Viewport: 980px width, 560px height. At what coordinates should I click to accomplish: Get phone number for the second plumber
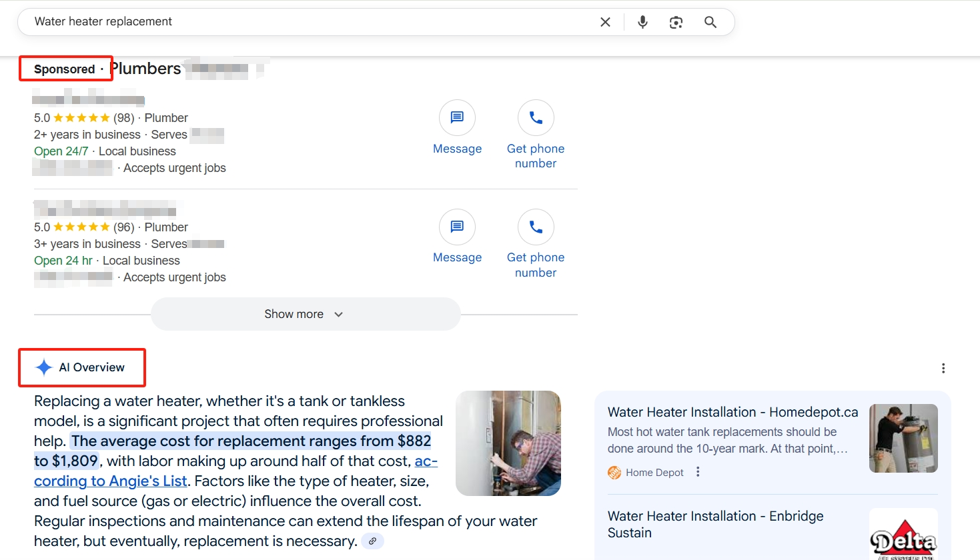tap(536, 227)
